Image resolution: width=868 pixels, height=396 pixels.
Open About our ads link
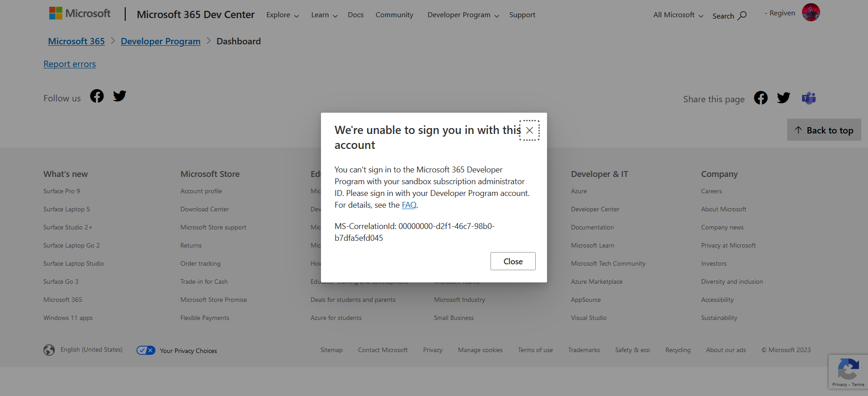(726, 350)
